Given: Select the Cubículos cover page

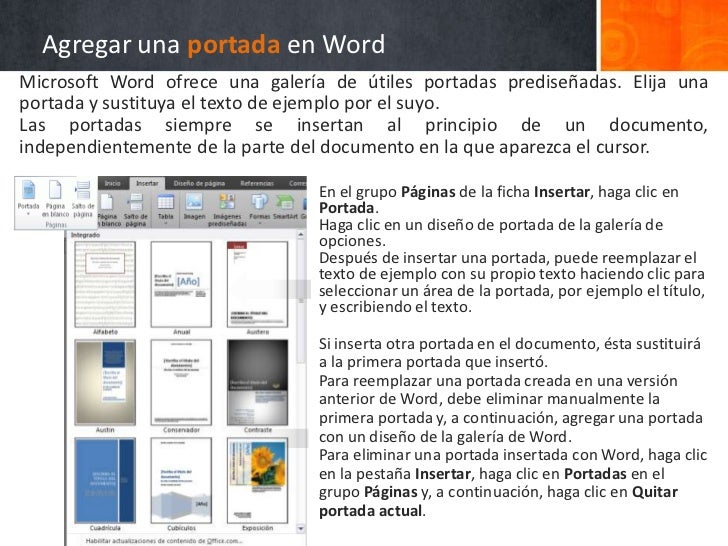Looking at the screenshot, I should click(181, 480).
